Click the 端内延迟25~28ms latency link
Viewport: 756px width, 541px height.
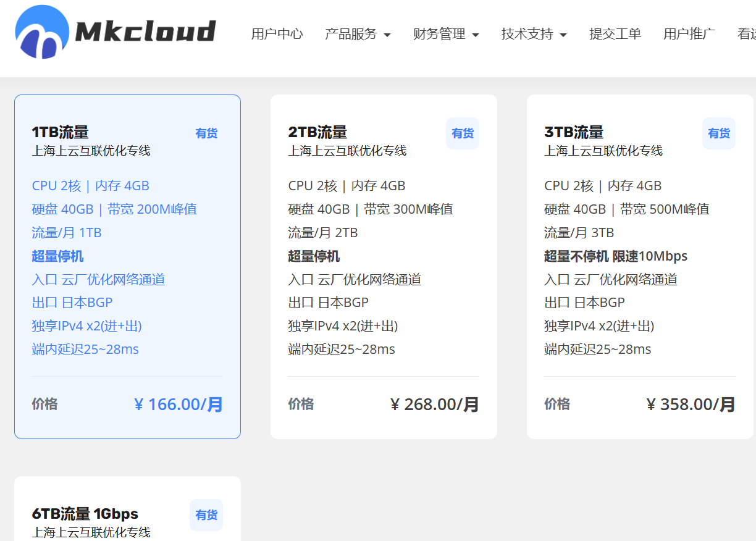[85, 349]
